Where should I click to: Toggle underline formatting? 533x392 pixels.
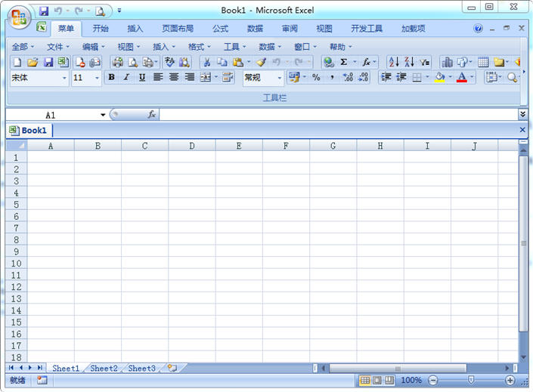141,77
